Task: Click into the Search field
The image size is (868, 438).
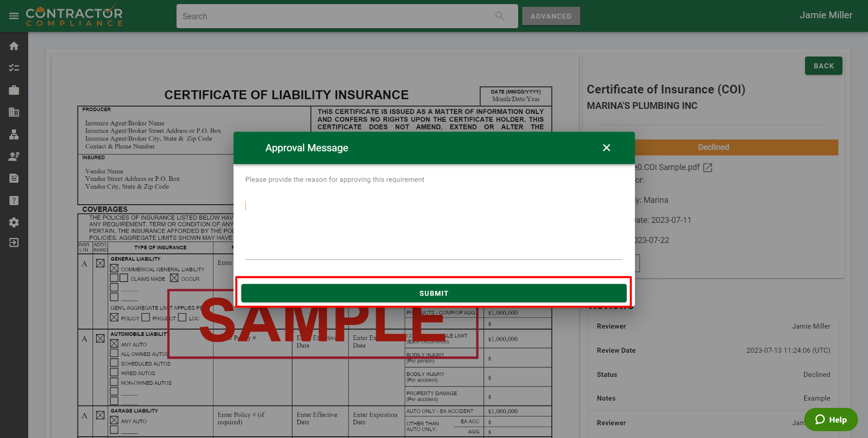Action: [x=338, y=16]
